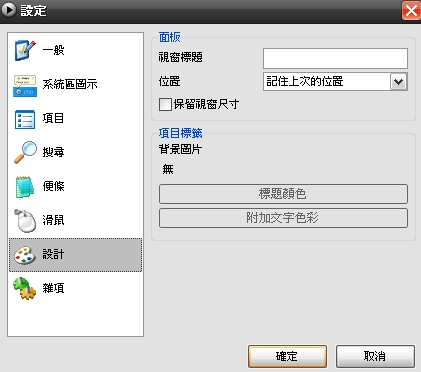421x372 pixels.
Task: Open the 滑鼠 mouse icon
Action: click(25, 221)
